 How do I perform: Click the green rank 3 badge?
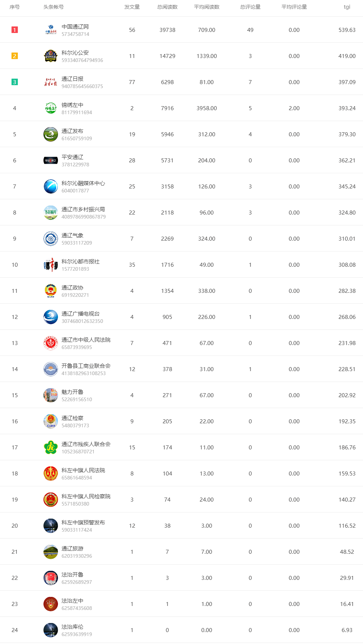pos(14,82)
